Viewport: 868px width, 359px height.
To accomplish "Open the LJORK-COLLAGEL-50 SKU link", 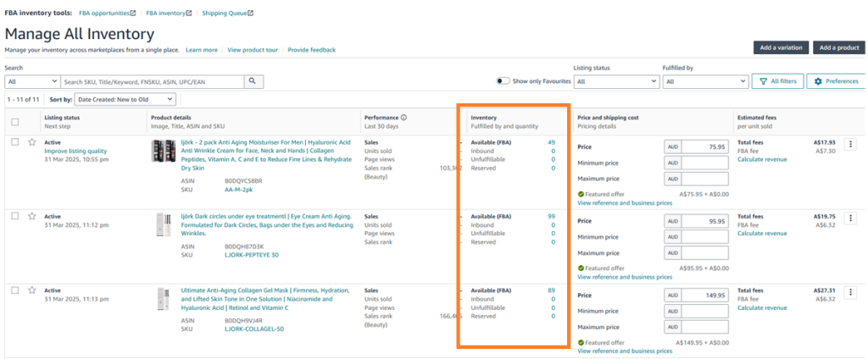I will click(254, 329).
